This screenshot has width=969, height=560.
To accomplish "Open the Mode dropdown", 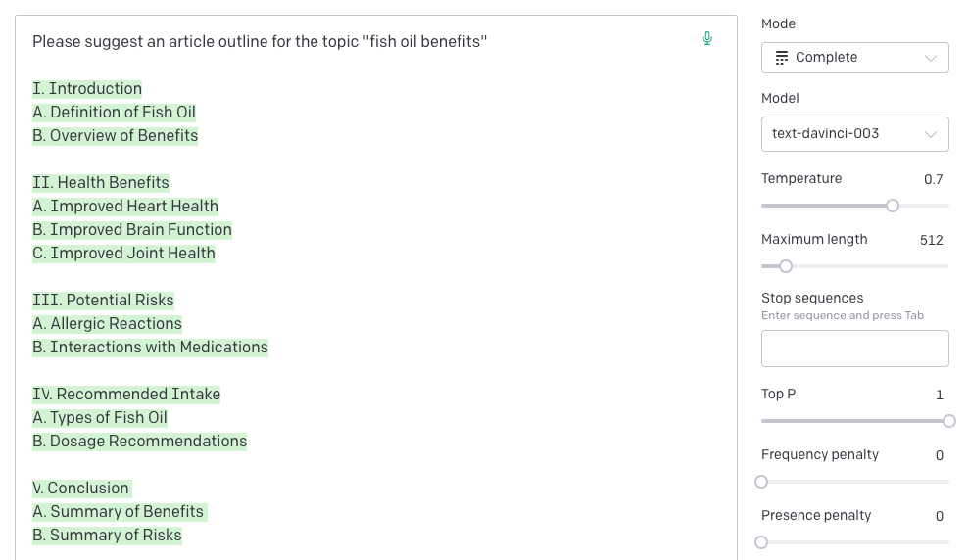I will [x=854, y=58].
